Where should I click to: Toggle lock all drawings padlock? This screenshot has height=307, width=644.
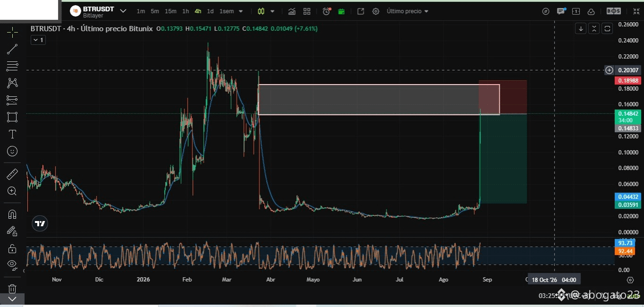click(12, 248)
